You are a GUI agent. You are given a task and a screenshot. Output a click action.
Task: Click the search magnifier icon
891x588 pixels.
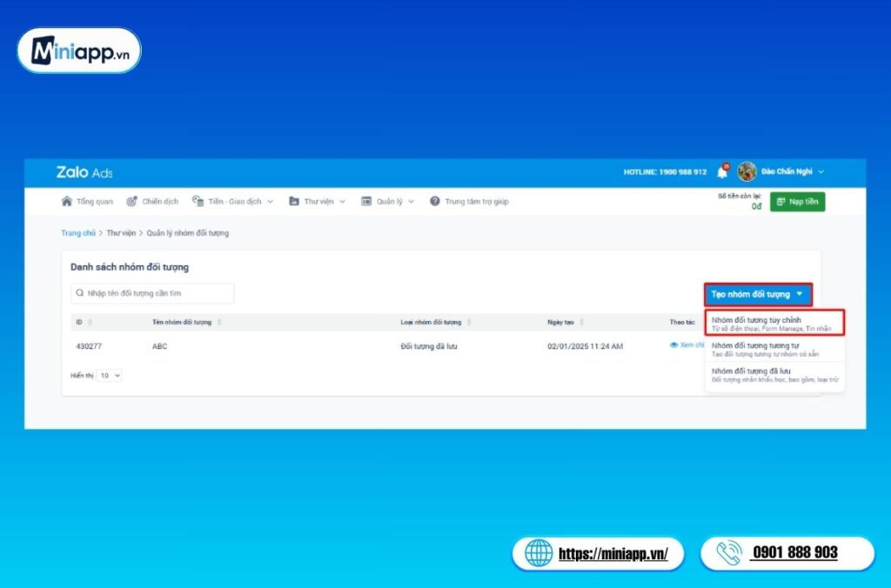[x=79, y=293]
